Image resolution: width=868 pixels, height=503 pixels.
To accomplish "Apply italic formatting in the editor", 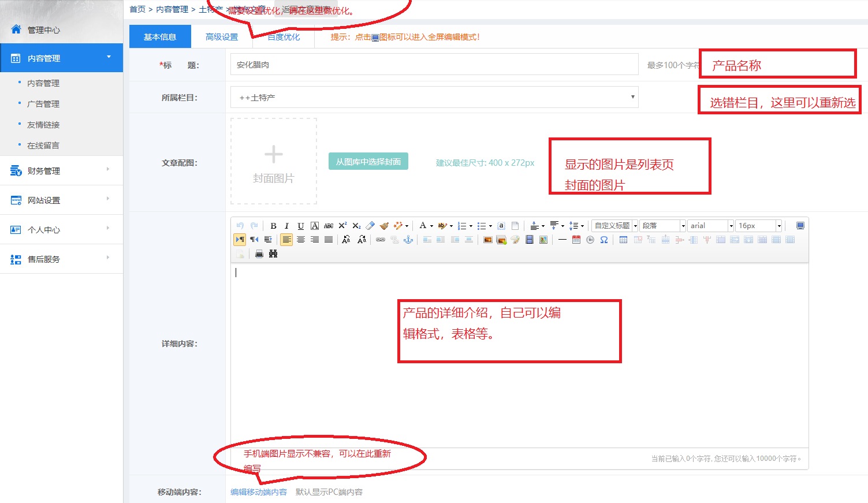I will coord(286,226).
